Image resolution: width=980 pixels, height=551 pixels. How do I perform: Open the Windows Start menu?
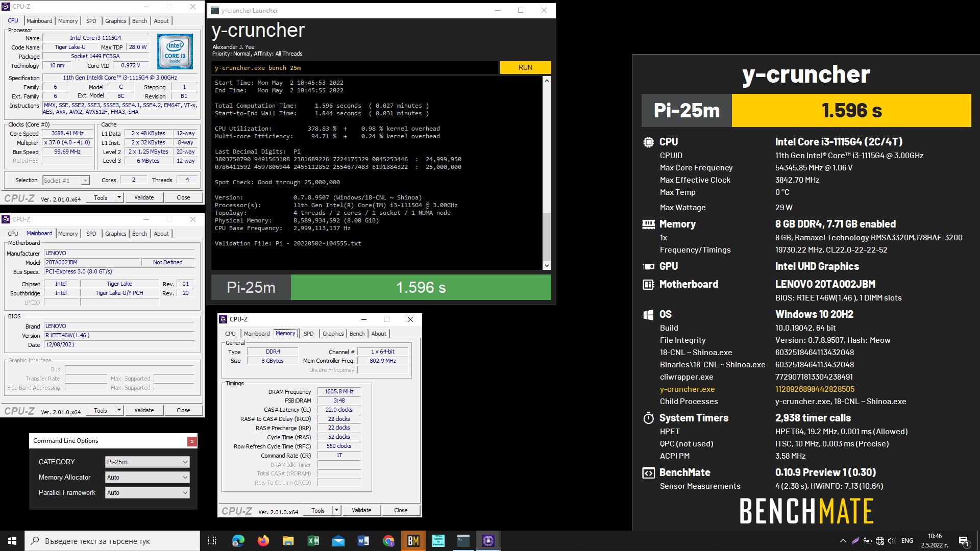point(12,541)
